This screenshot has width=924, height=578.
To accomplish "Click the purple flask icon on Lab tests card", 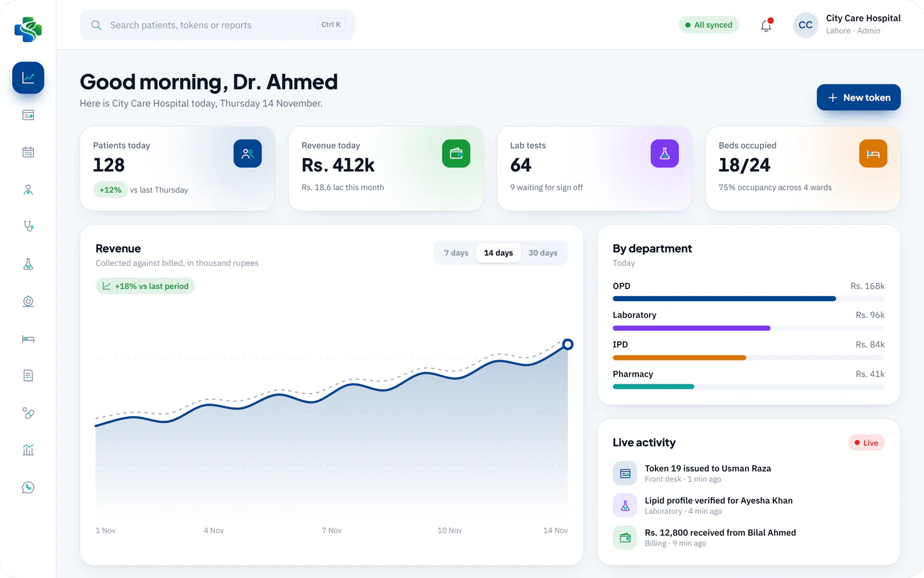I will (x=665, y=154).
